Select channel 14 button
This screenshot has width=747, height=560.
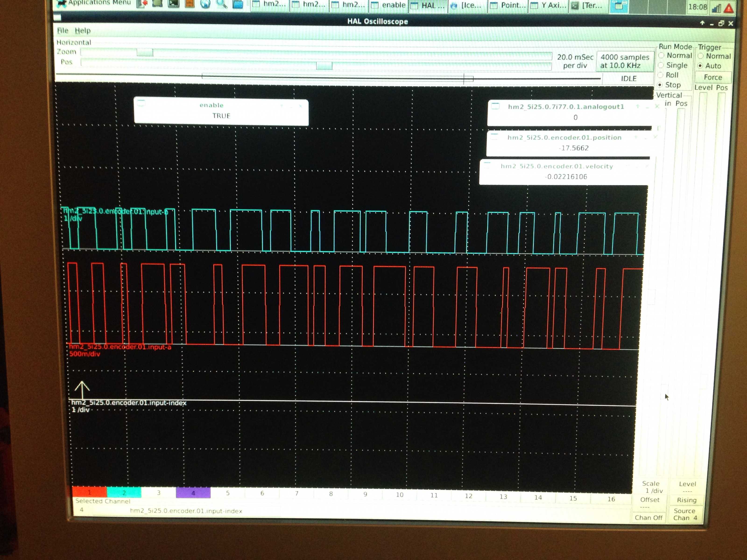click(x=538, y=497)
